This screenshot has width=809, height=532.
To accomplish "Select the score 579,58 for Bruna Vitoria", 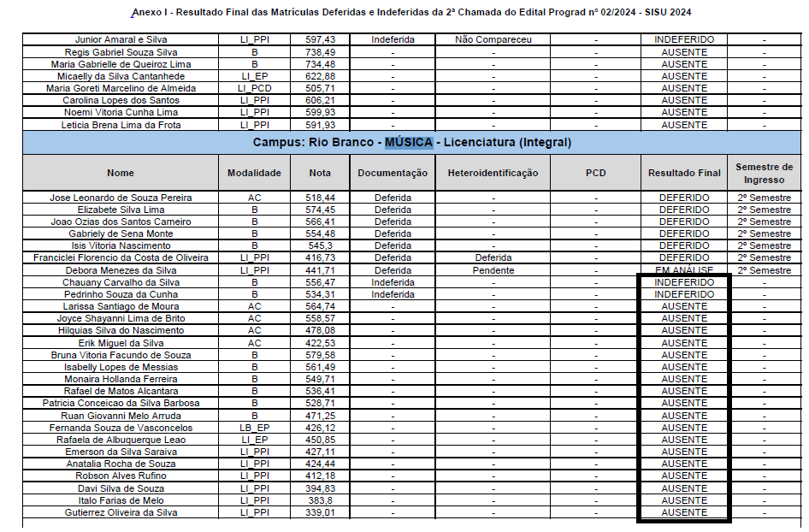I will [320, 355].
